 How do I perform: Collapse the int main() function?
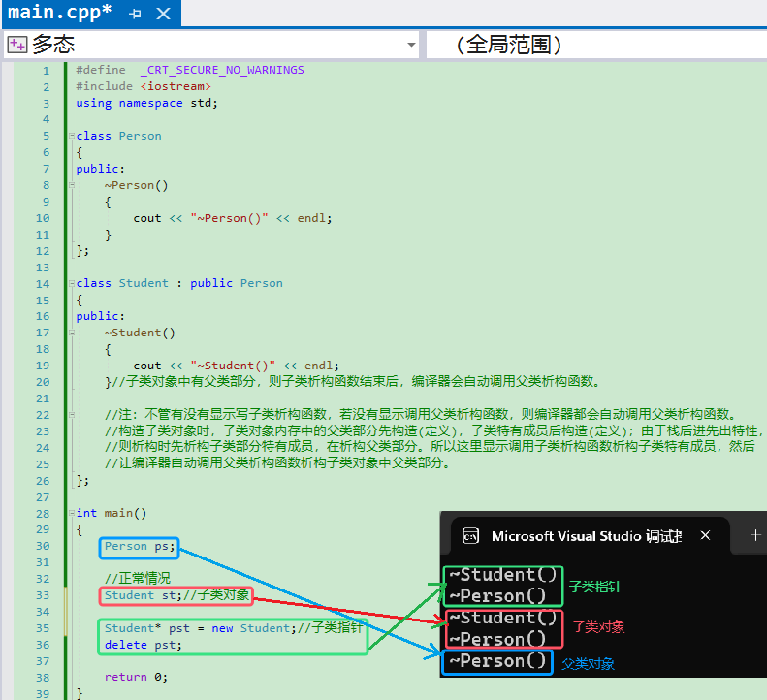tap(72, 513)
